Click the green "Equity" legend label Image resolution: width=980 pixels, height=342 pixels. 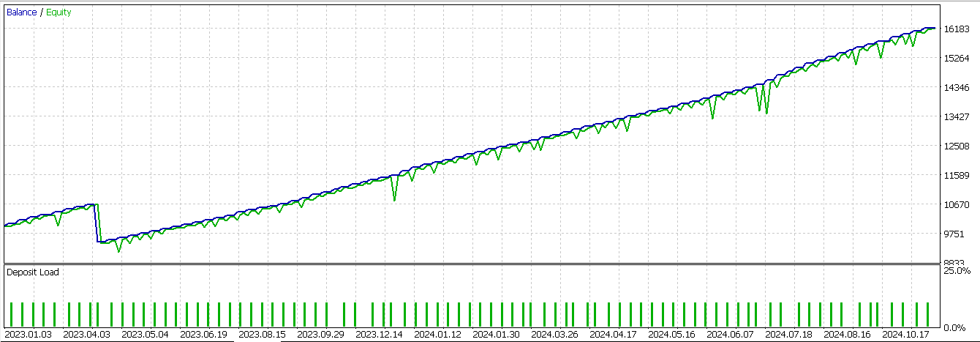(x=59, y=12)
